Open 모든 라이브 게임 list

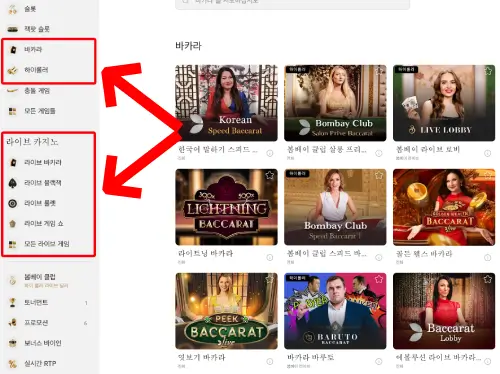tap(47, 244)
